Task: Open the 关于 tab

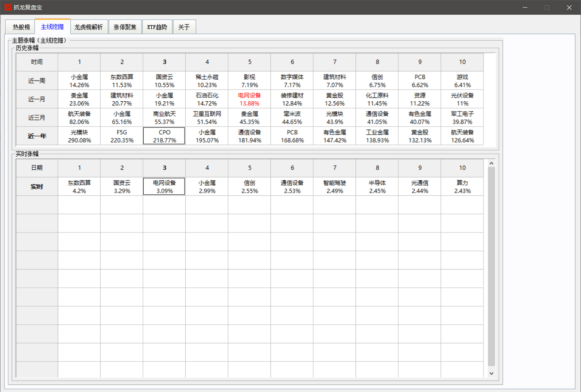Action: pos(184,27)
